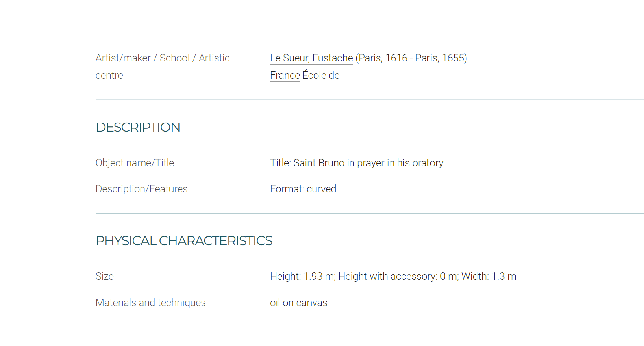Click the PHYSICAL CHARACTERISTICS heading
The width and height of the screenshot is (644, 346).
(x=184, y=241)
